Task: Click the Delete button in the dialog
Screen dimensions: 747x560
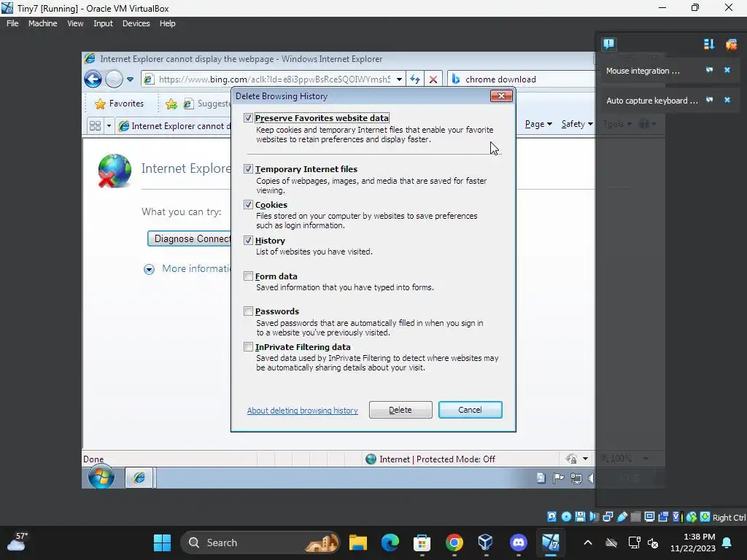Action: [400, 410]
